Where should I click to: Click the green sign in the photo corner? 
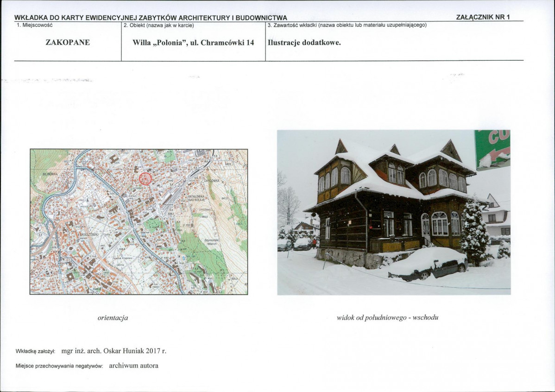(x=492, y=150)
